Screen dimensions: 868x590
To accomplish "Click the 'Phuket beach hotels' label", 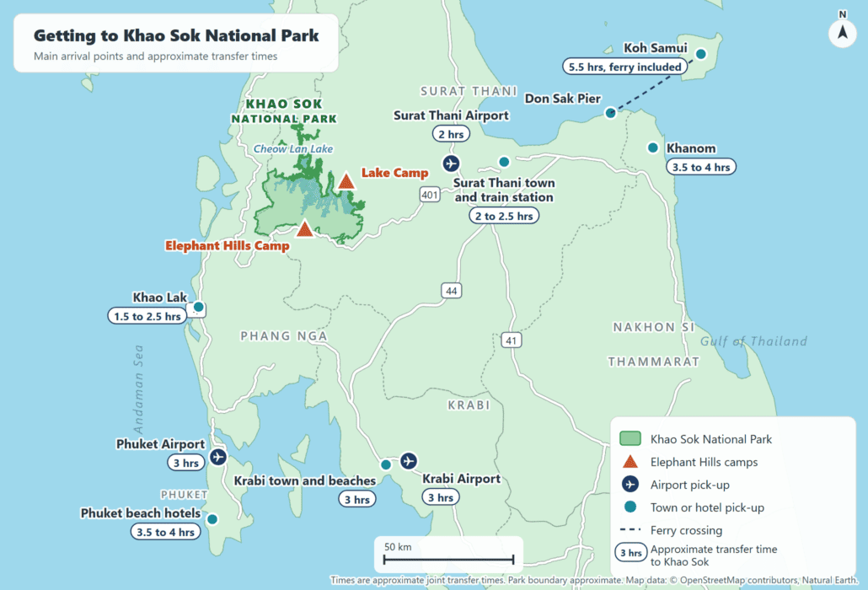I will (141, 513).
